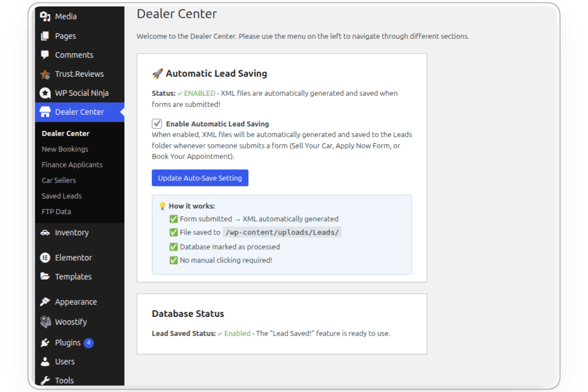Click the Woostify ghost icon
Screen dimensions: 588x392
pos(45,322)
